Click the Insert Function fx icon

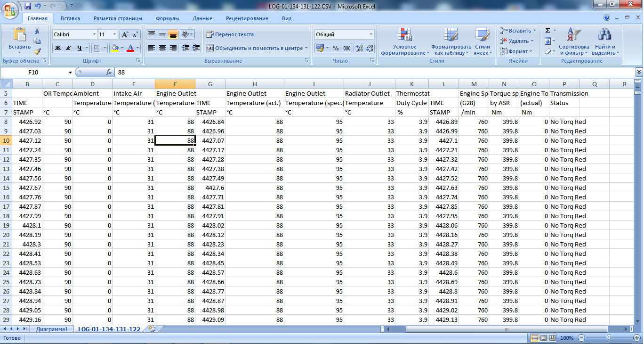(109, 73)
